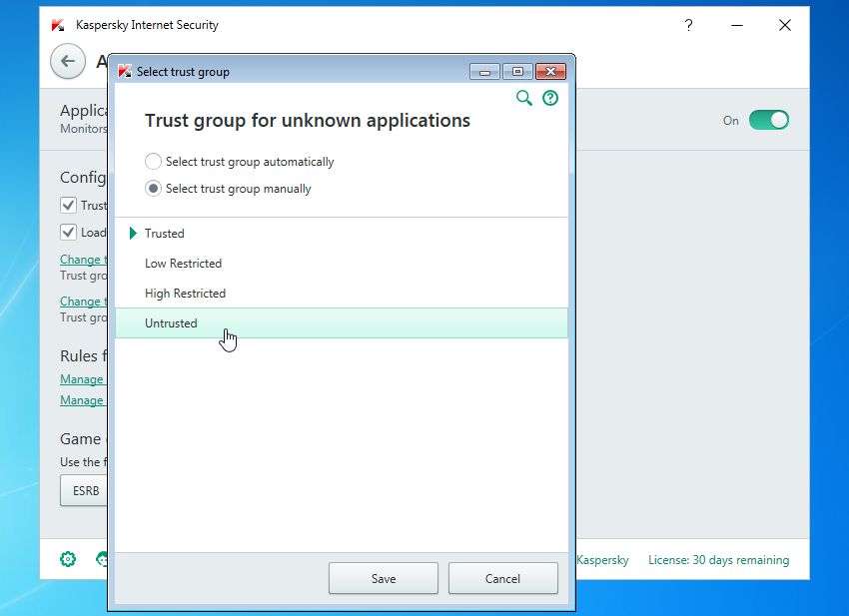Uncheck the first Configure checkbox
Screen dimensions: 849x616
[69, 205]
